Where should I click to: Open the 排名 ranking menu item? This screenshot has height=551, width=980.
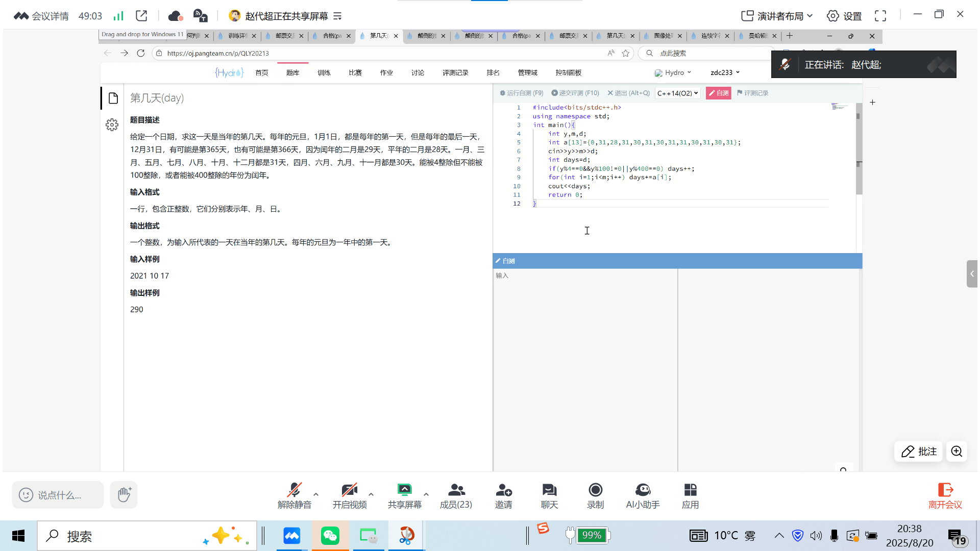tap(493, 72)
